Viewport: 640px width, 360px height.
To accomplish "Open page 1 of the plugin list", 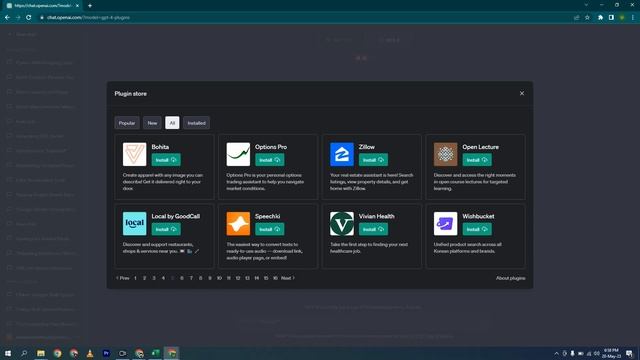I will point(136,278).
